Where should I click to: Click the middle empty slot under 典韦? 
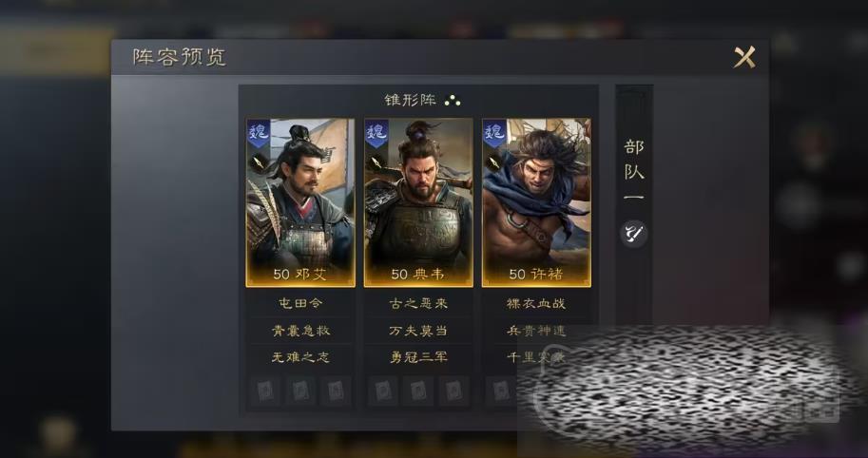click(x=417, y=391)
